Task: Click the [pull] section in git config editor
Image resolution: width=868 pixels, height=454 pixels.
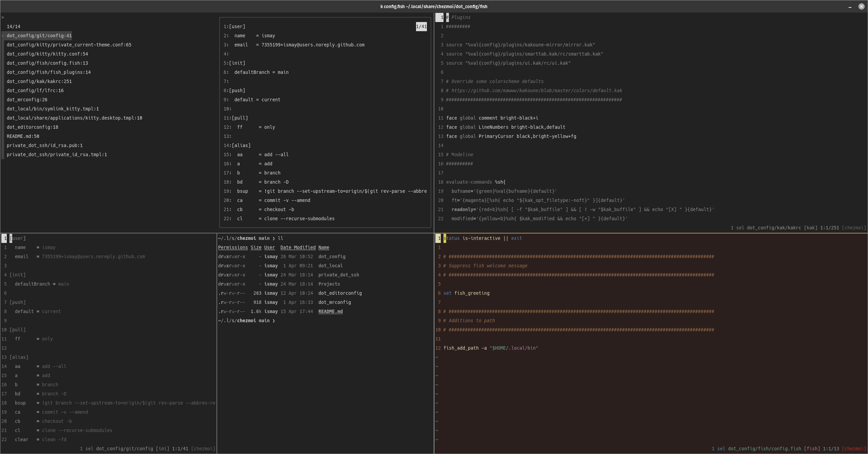Action: [18, 330]
